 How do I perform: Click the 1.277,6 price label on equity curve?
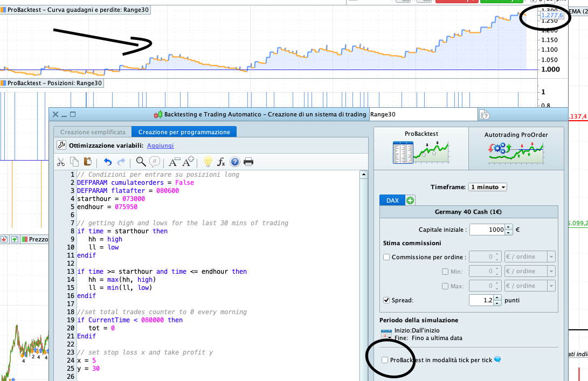click(x=552, y=16)
